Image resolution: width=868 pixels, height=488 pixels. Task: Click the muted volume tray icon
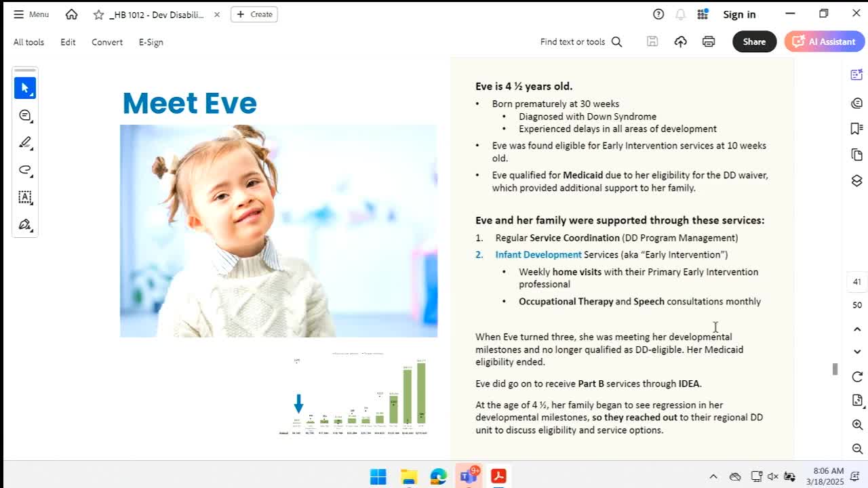(x=773, y=476)
